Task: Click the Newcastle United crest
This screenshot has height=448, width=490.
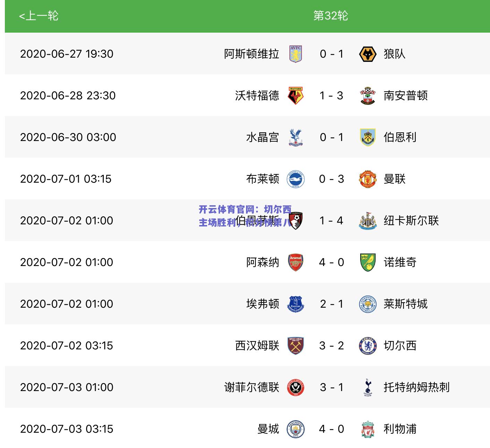Action: click(x=367, y=221)
